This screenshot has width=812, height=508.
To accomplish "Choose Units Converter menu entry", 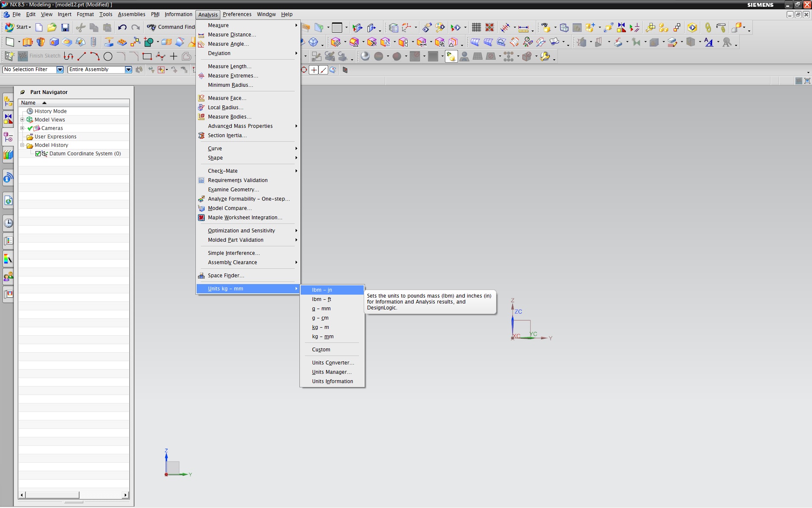I will click(x=332, y=363).
